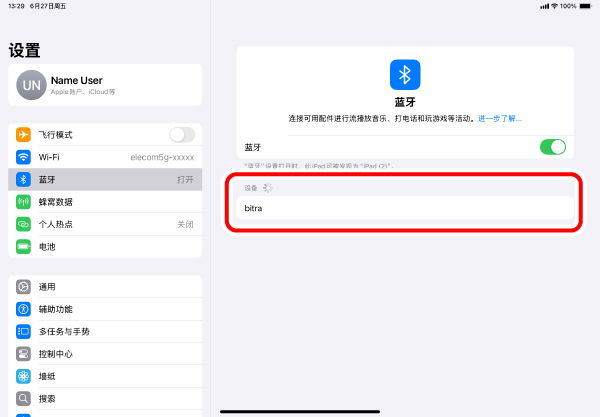Tap the Accessibility (辅助功能) icon
The width and height of the screenshot is (600, 417).
coord(24,309)
